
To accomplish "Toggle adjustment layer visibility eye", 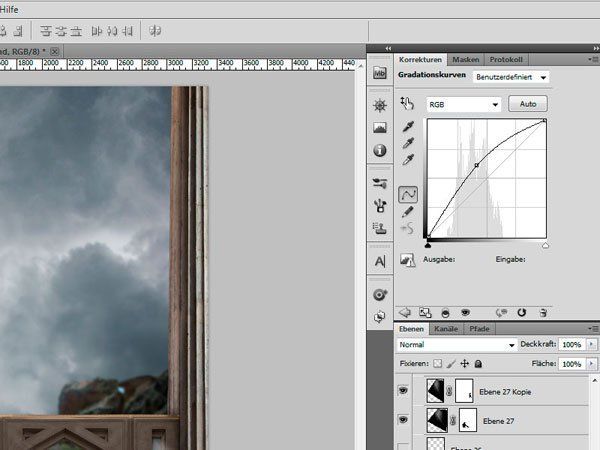I will click(x=465, y=313).
